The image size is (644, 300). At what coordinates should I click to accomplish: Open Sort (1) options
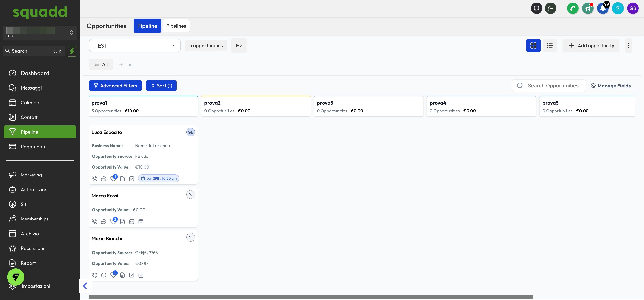point(161,86)
